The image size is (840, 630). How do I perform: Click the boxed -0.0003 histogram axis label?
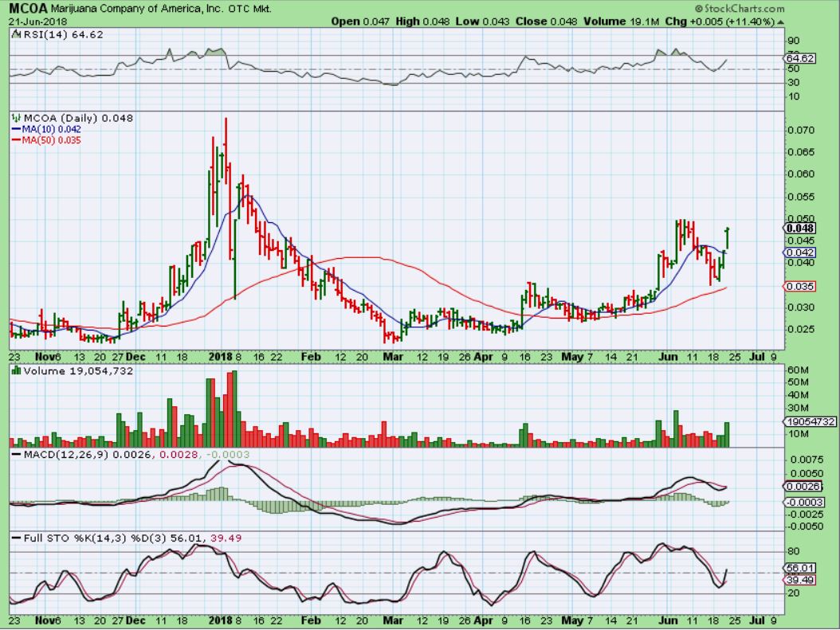coord(805,502)
